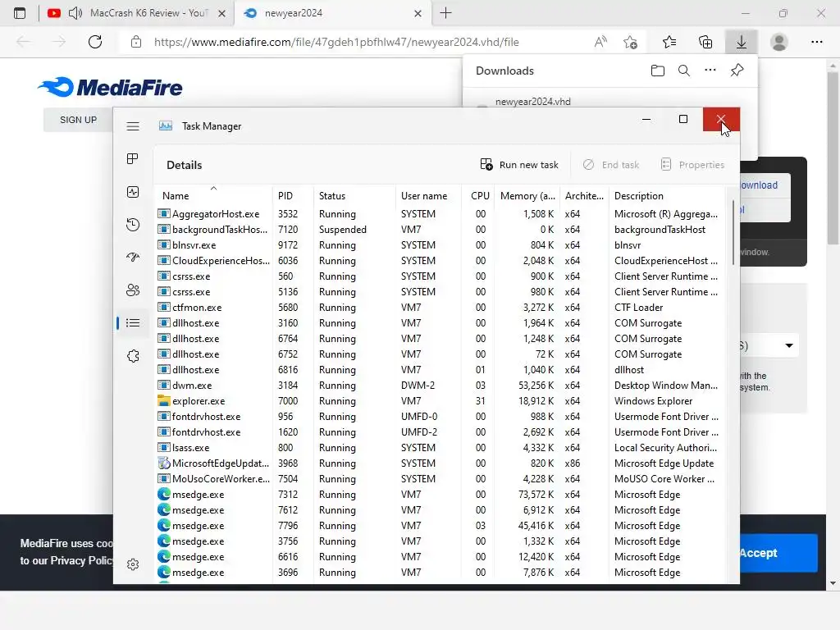
Task: Mute the YouTube tab audio icon
Action: 75,13
